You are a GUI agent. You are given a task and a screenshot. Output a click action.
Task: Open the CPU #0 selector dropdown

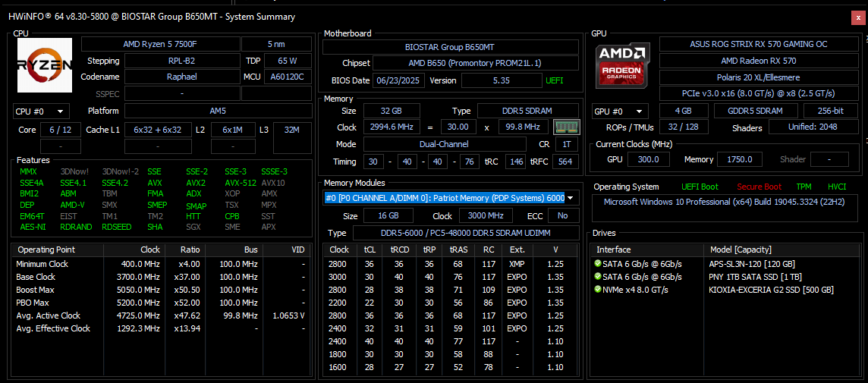click(41, 111)
